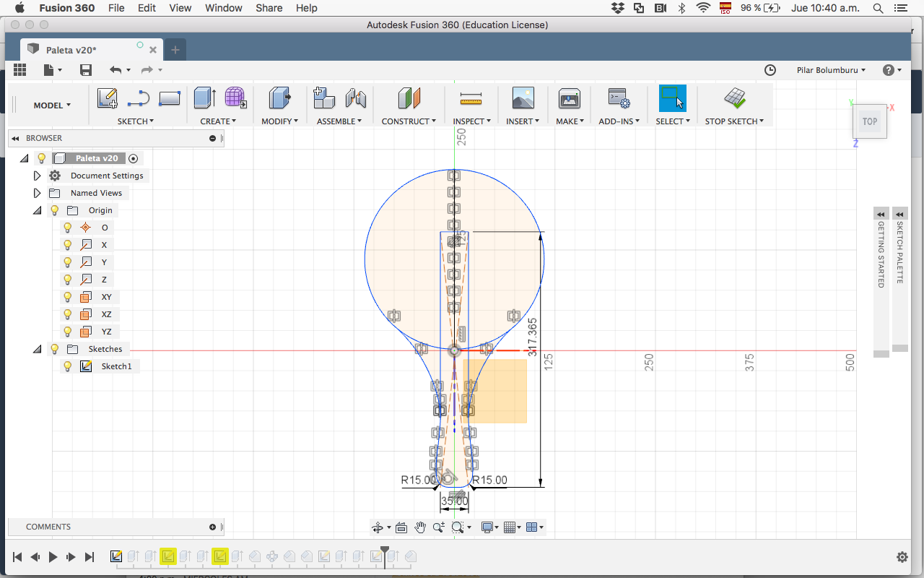
Task: Click the Orbit tool icon
Action: [378, 527]
